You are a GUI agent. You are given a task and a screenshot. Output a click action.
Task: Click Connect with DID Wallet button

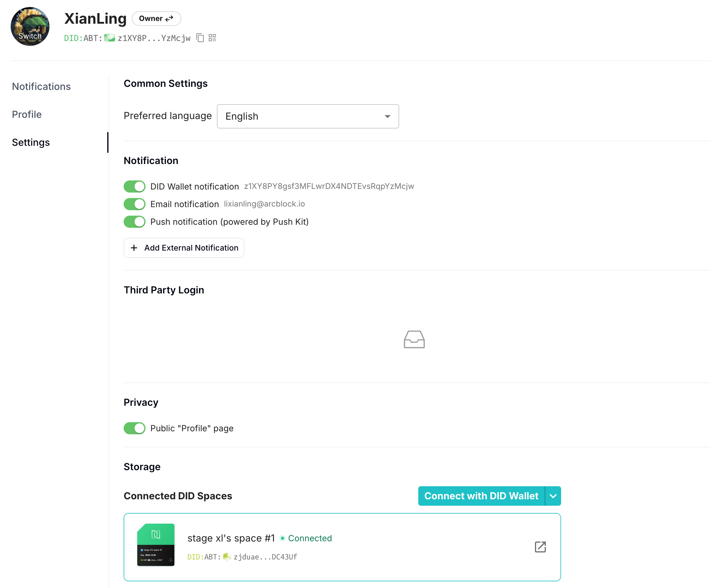[x=481, y=496]
